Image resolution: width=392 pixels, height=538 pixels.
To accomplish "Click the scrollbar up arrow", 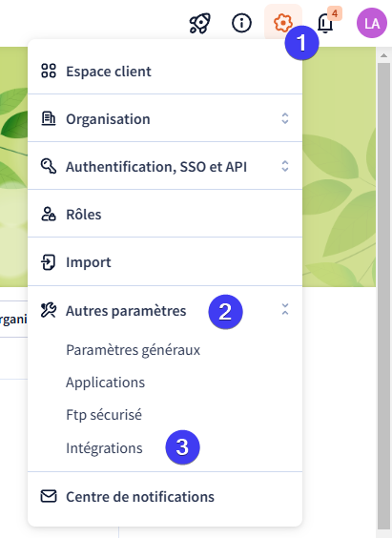I will 383,55.
